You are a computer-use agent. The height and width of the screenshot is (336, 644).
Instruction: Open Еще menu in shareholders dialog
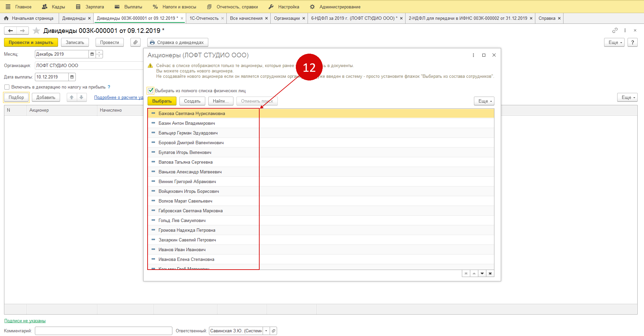click(x=484, y=101)
